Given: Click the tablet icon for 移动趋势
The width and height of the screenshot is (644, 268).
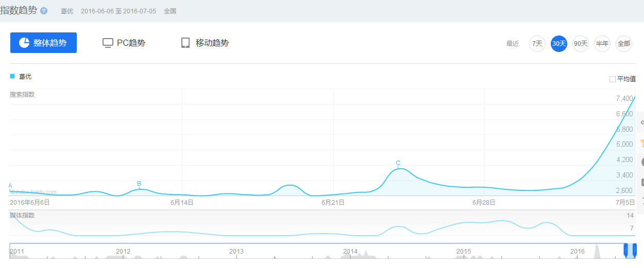Looking at the screenshot, I should coord(185,43).
